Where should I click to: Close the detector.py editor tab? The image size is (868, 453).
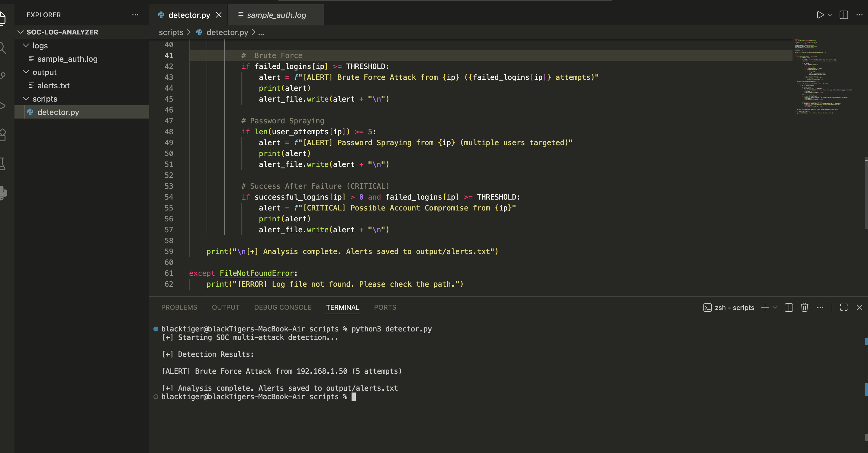tap(219, 15)
